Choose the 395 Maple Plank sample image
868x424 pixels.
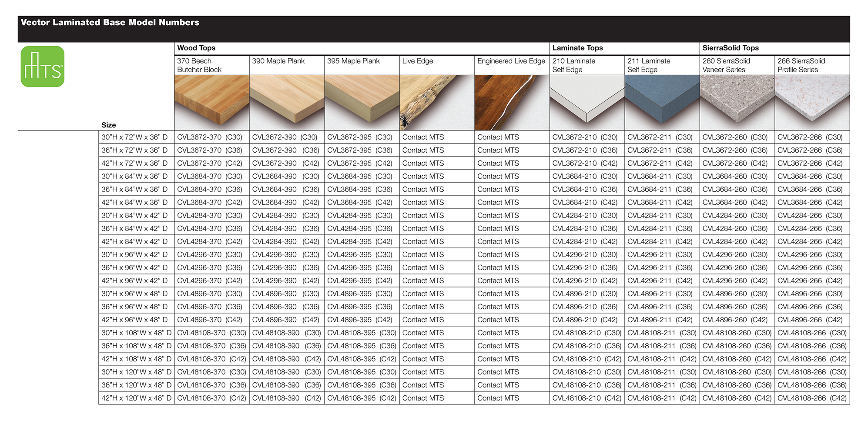pyautogui.click(x=362, y=103)
